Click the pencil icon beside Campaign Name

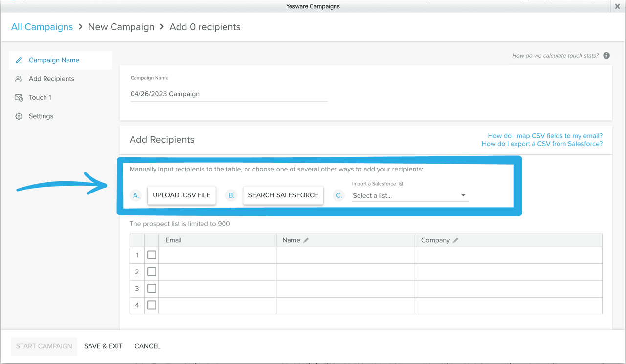point(19,60)
